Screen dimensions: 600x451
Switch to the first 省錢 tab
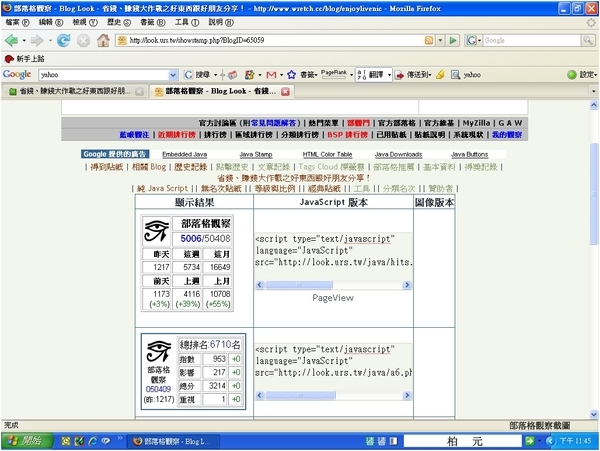(x=76, y=91)
